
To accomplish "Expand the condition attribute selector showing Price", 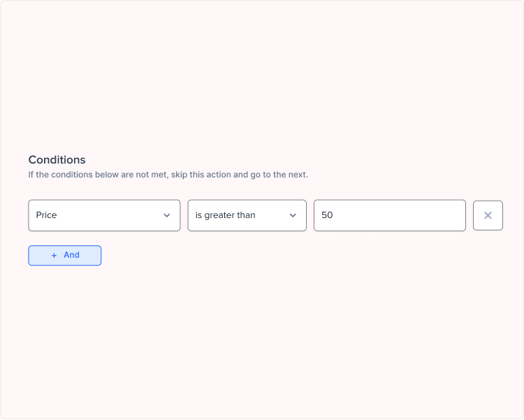I will tap(104, 215).
